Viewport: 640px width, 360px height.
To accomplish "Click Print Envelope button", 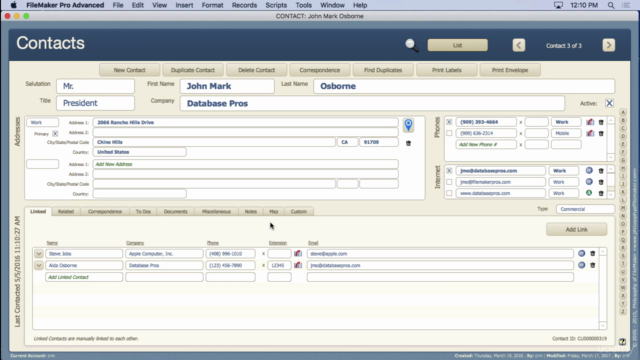I will coord(510,70).
